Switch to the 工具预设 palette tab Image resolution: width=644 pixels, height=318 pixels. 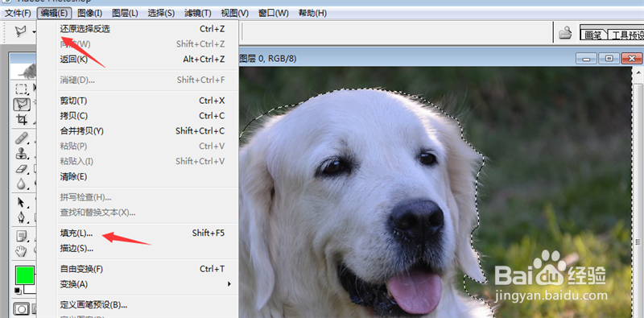(626, 35)
